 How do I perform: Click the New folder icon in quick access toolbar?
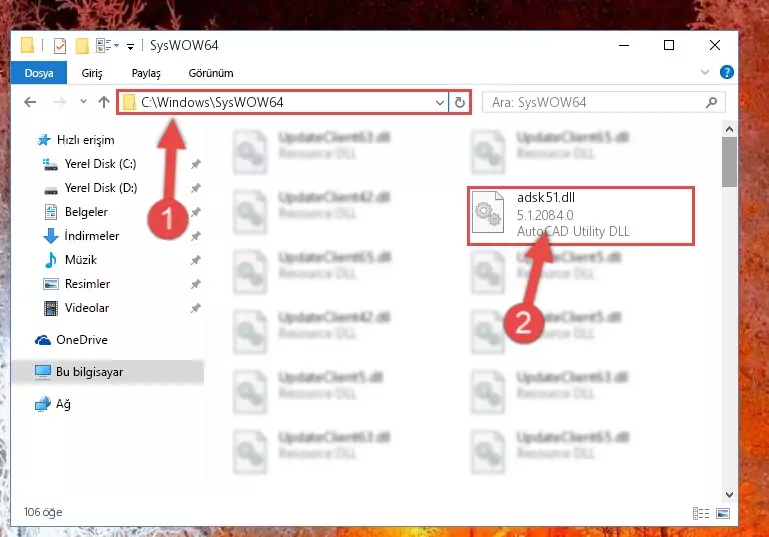click(x=82, y=46)
